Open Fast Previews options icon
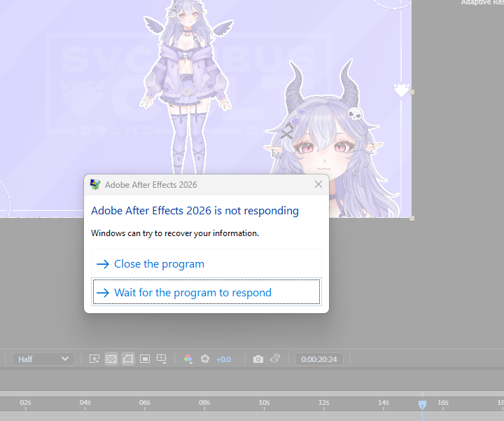 pyautogui.click(x=94, y=359)
